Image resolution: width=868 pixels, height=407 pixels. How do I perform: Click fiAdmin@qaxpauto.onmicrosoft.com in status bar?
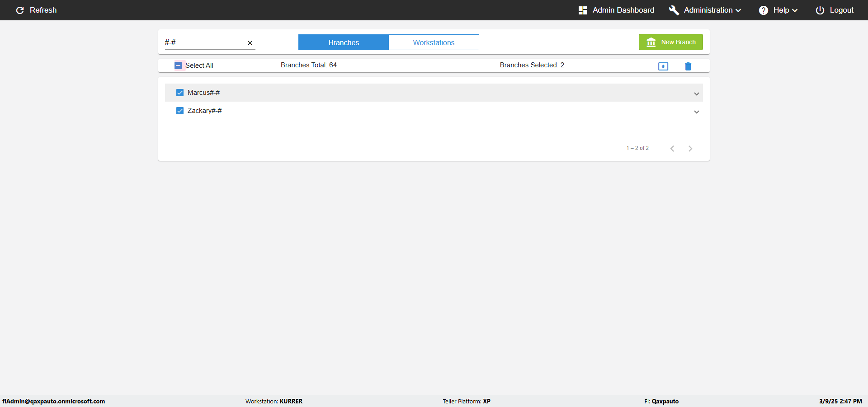(x=54, y=401)
